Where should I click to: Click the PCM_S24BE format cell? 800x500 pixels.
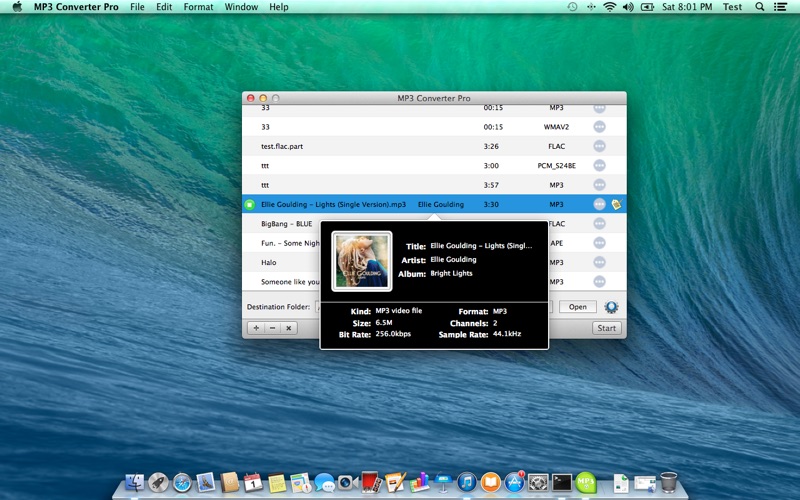coord(557,165)
